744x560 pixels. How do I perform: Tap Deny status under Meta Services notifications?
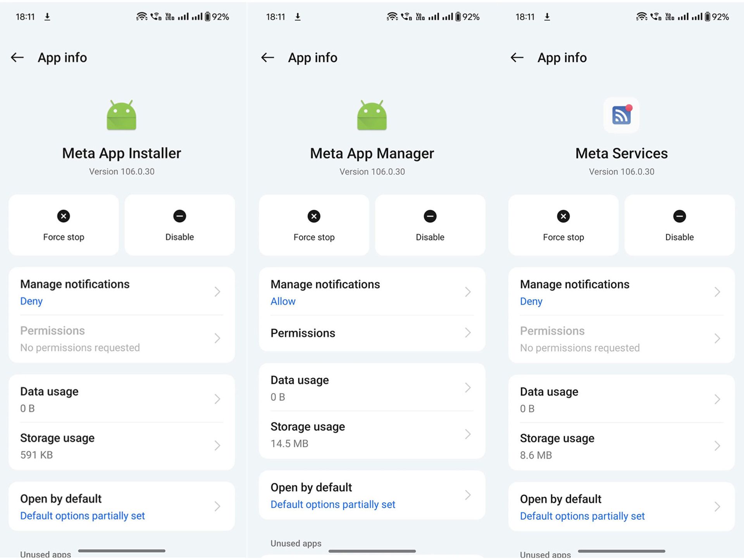[531, 301]
